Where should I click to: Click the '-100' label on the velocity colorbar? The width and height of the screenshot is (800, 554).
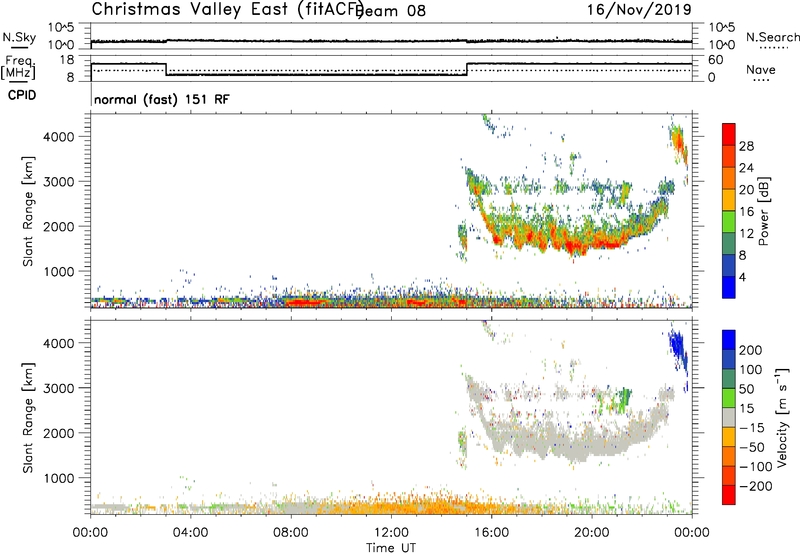click(x=755, y=466)
